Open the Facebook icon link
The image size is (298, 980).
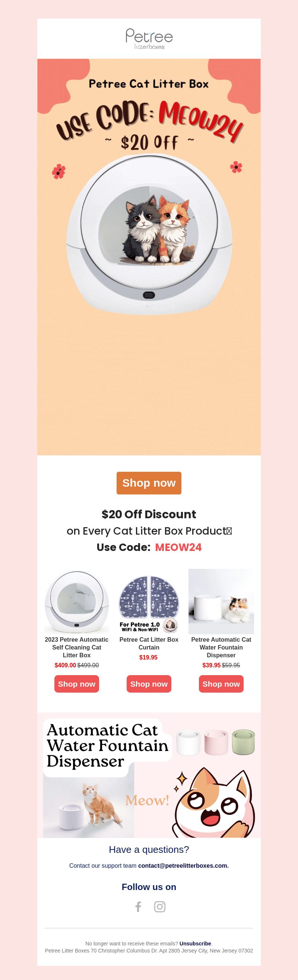point(138,907)
